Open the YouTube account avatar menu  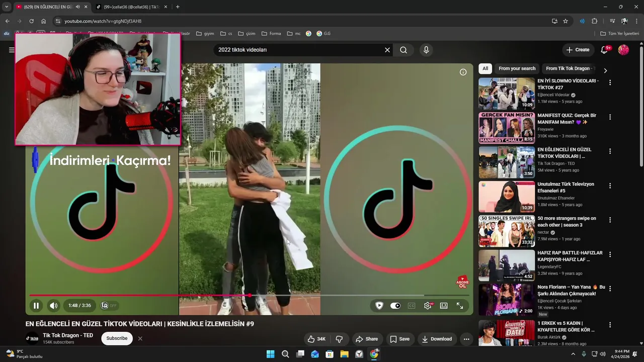click(x=623, y=50)
